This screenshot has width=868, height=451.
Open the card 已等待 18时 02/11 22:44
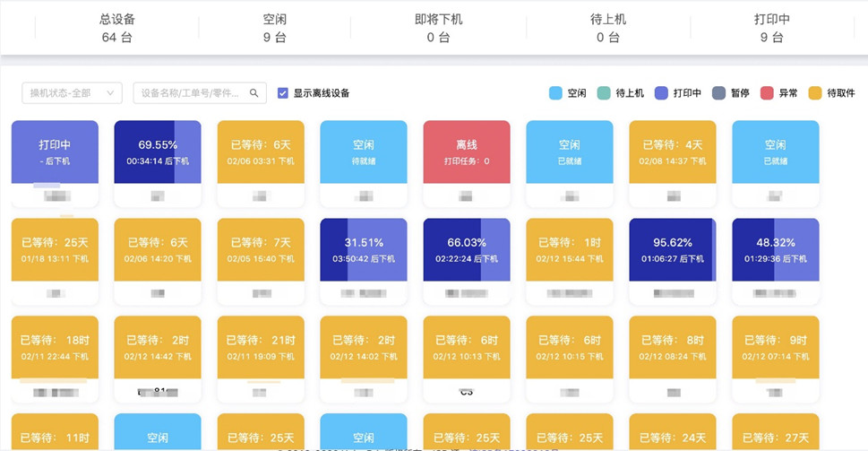pos(55,347)
